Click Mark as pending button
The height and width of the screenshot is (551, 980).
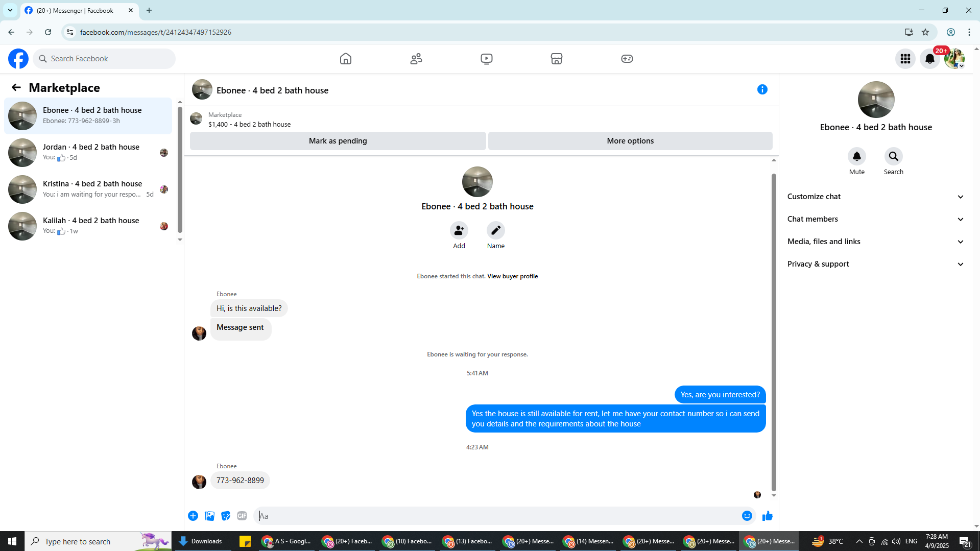point(338,141)
